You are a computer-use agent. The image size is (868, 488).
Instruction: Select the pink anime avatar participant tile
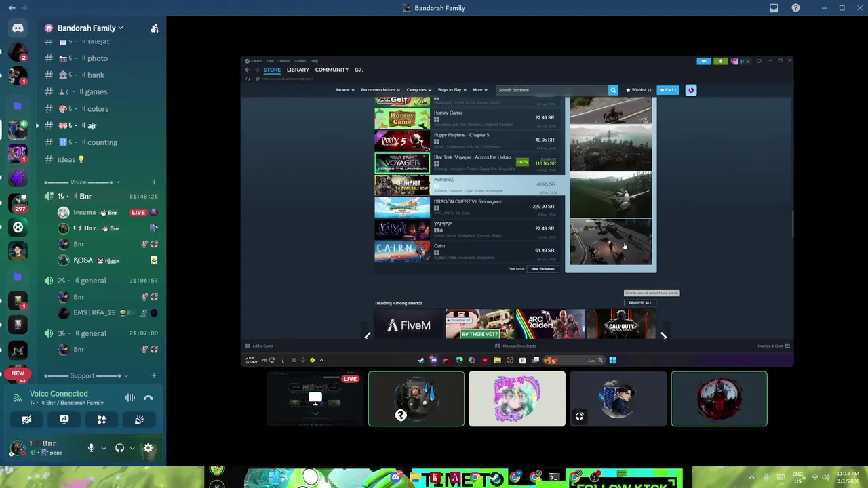(x=517, y=399)
